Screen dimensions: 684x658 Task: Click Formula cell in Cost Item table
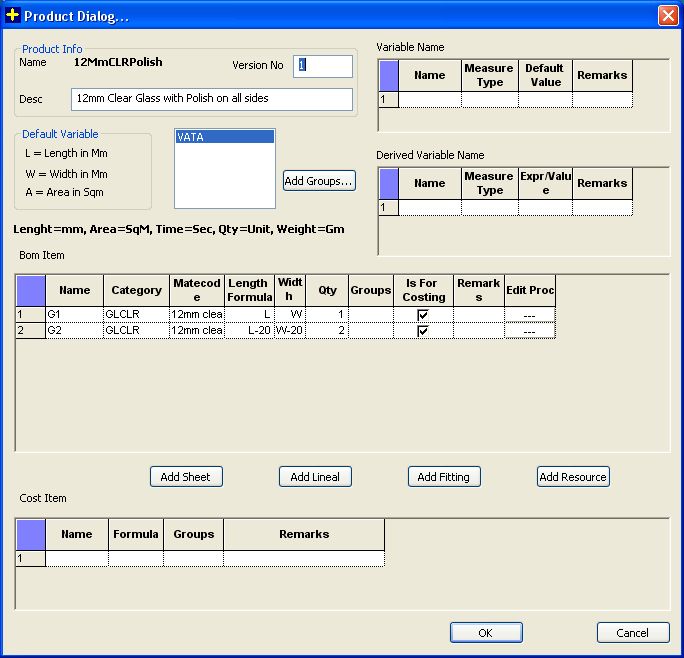tap(135, 559)
